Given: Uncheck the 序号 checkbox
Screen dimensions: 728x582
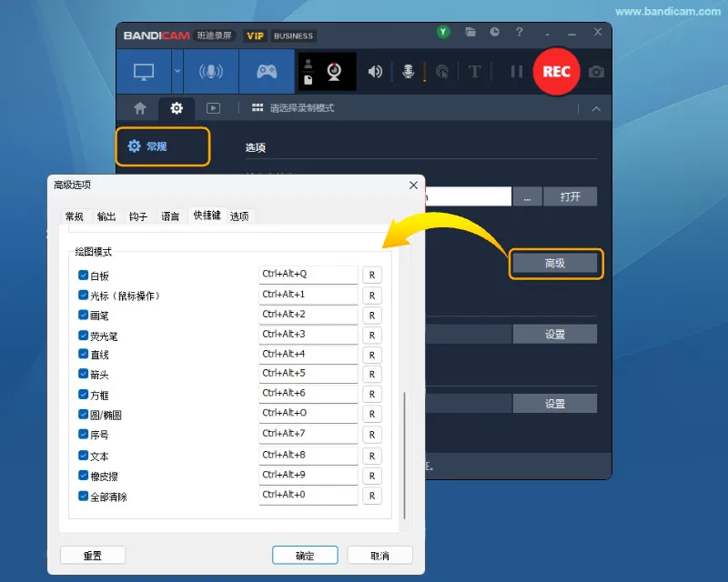Looking at the screenshot, I should (84, 434).
